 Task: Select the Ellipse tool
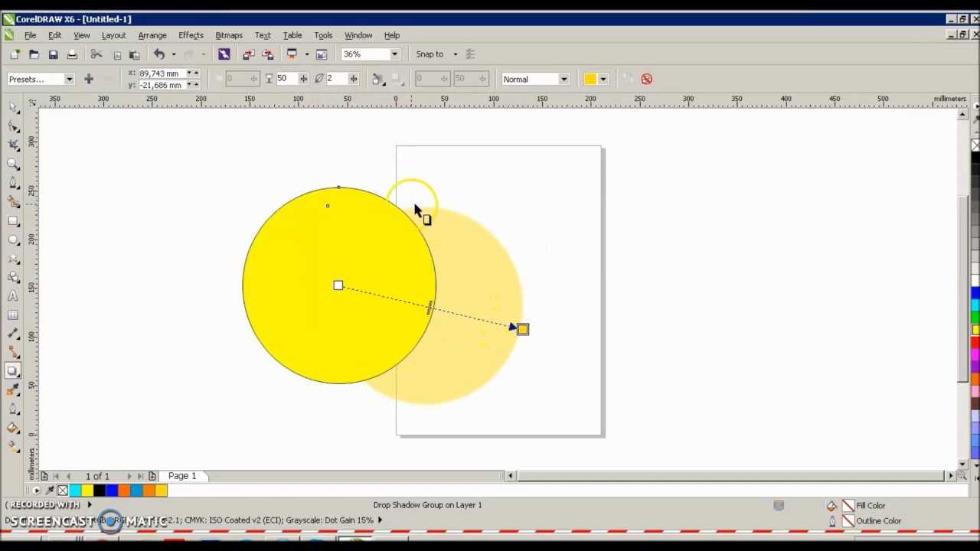click(13, 240)
